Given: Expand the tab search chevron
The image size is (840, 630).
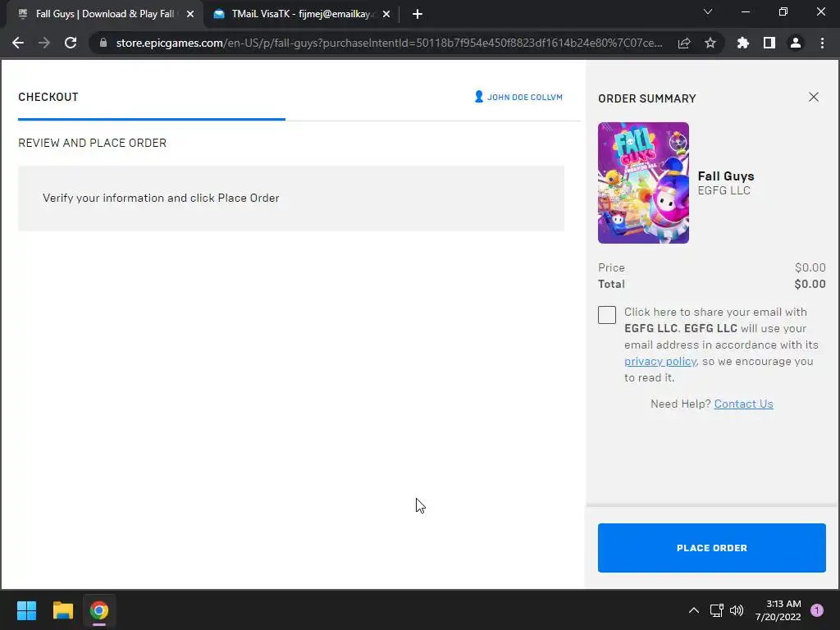Looking at the screenshot, I should coord(708,11).
